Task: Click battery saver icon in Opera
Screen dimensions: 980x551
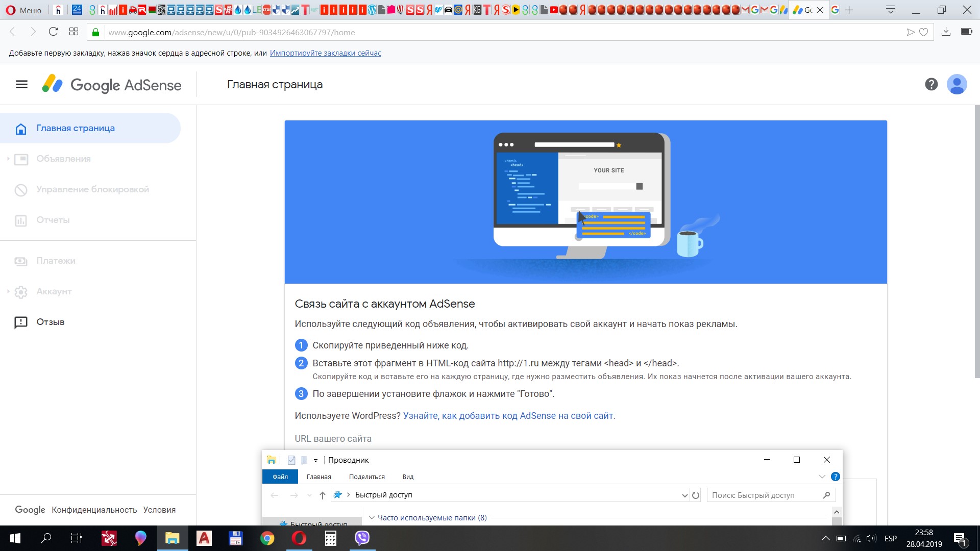Action: pos(966,32)
